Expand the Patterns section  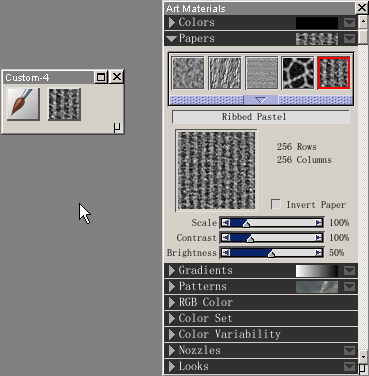pos(172,286)
